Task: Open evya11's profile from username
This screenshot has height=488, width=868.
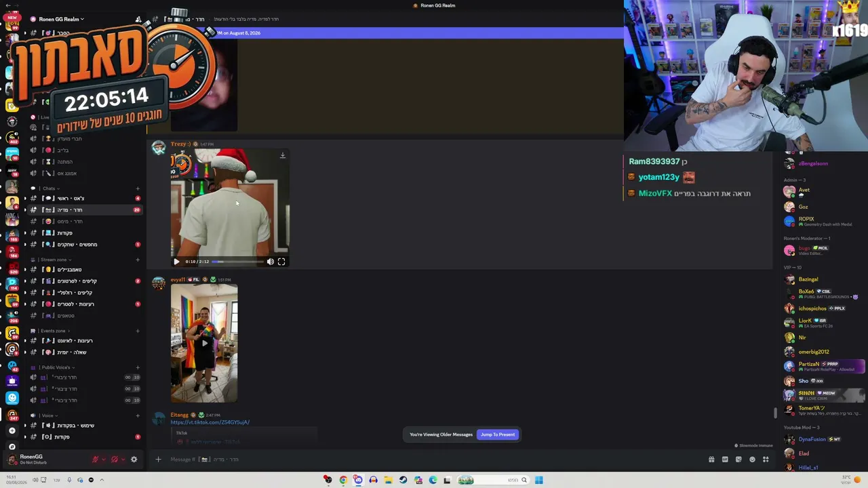Action: coord(178,280)
